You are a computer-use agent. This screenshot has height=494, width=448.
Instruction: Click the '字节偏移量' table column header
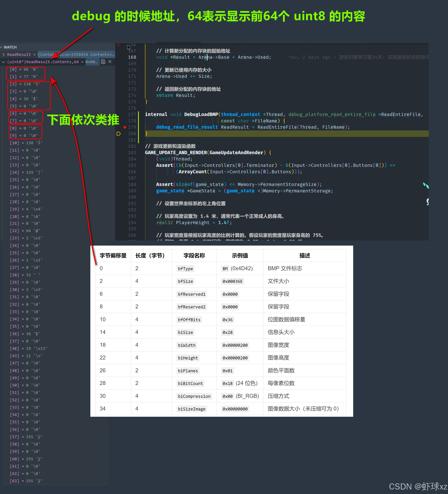[113, 256]
